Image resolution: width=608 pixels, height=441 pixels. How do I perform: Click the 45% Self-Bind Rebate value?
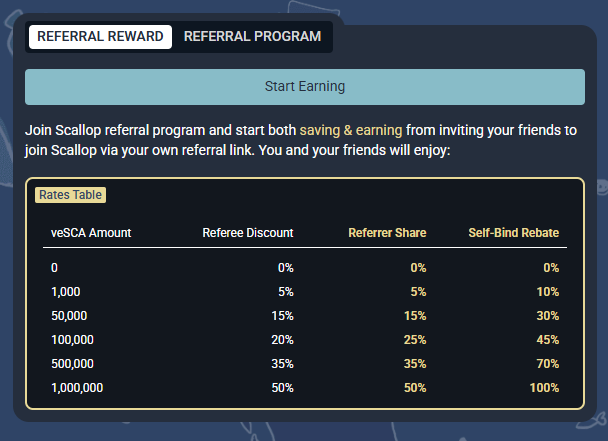click(548, 340)
